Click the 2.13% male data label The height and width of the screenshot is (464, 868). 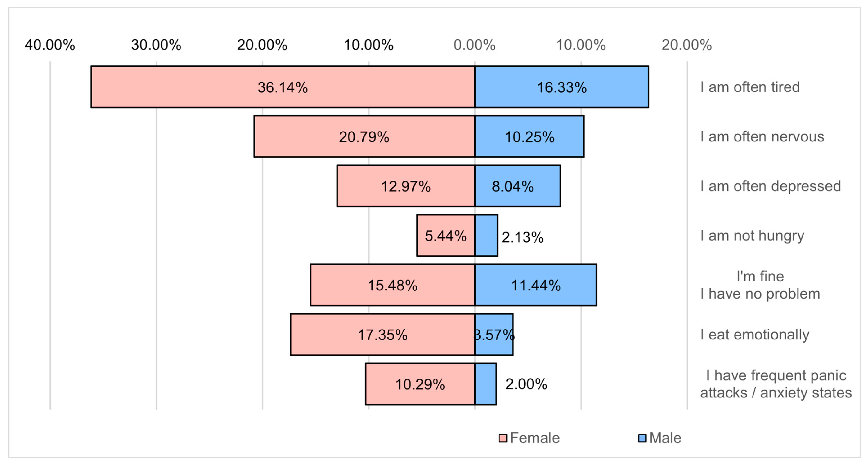coord(523,237)
